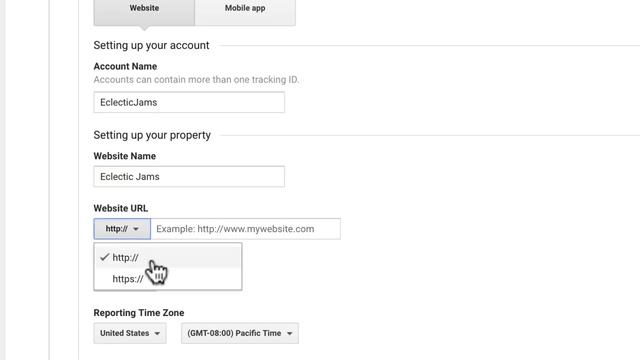
Task: Click the Website URL example text field
Action: point(245,229)
